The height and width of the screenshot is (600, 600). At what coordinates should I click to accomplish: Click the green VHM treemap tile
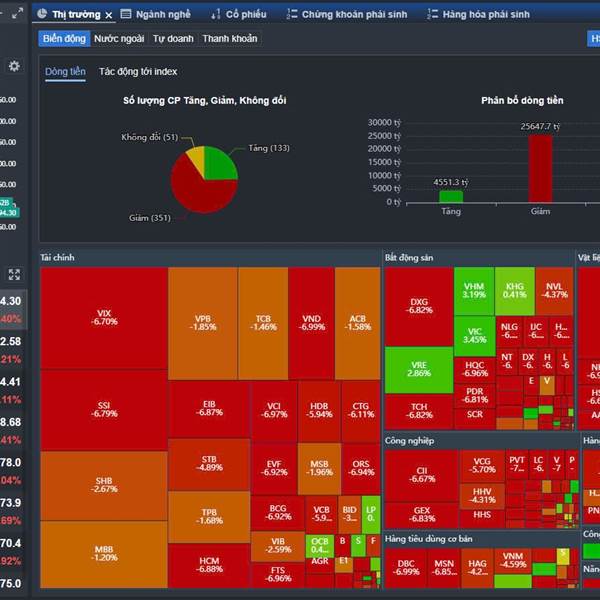[x=474, y=291]
